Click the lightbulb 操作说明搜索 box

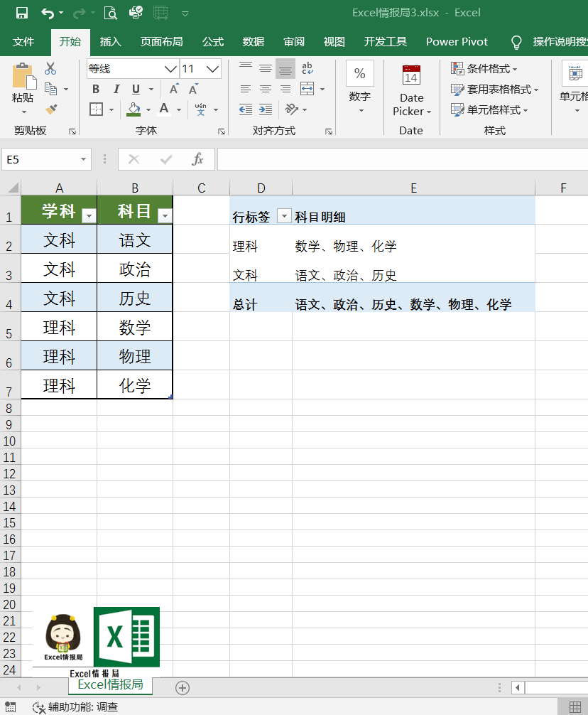pos(549,42)
